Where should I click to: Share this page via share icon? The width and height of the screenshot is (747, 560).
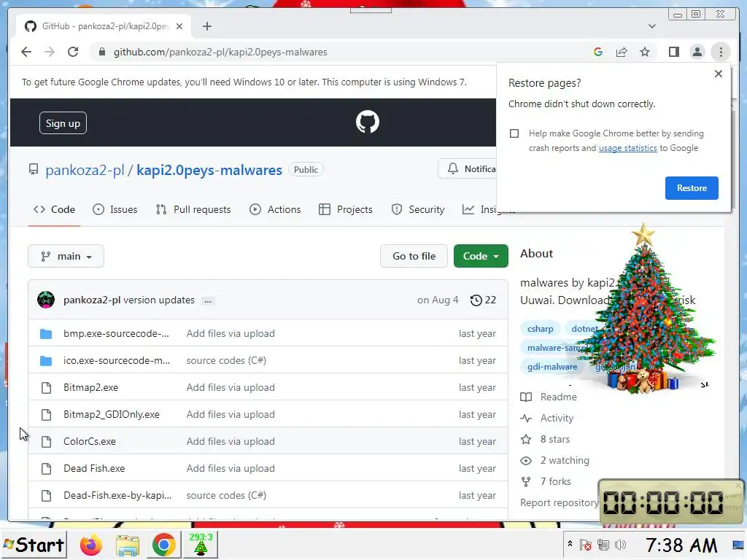click(x=622, y=52)
